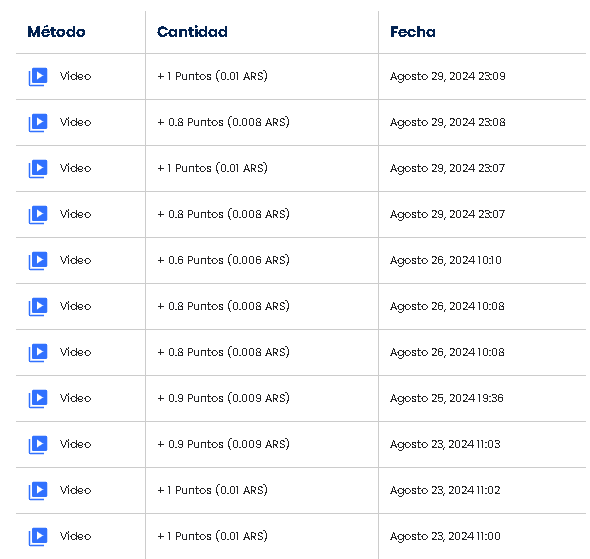Click date "Agosto 25, 2024 19:36"
The image size is (590, 559).
(x=447, y=398)
